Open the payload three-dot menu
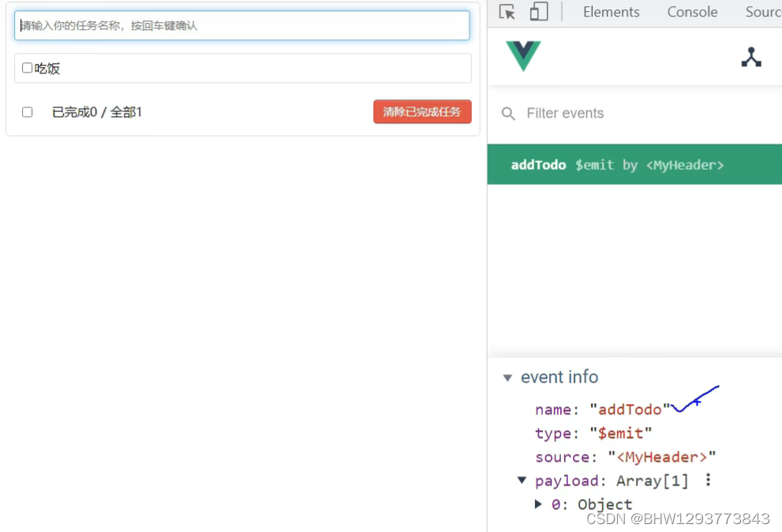The image size is (782, 532). (708, 480)
